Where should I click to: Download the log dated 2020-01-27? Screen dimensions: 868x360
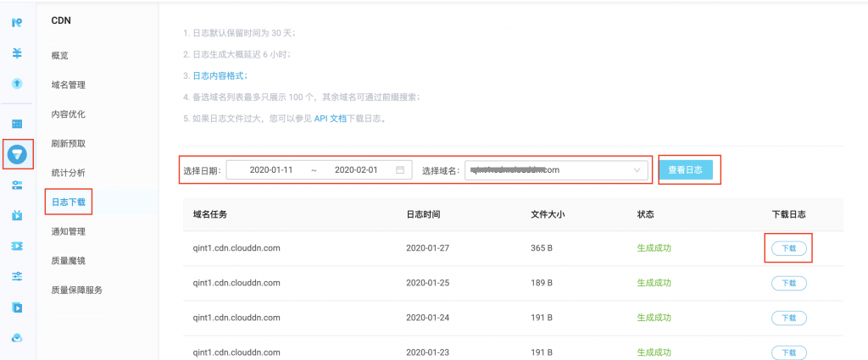[x=788, y=248]
